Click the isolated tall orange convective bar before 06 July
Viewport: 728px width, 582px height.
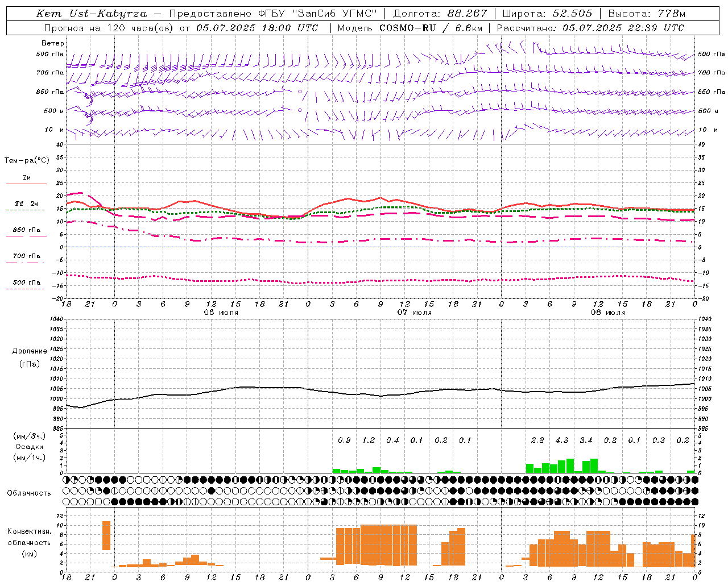(x=106, y=535)
